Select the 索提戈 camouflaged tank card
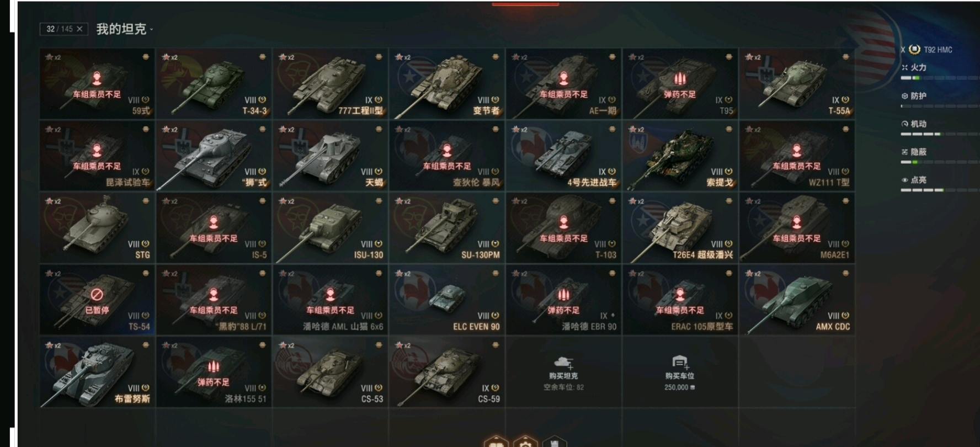Screen dimensions: 980x447 pyautogui.click(x=680, y=156)
